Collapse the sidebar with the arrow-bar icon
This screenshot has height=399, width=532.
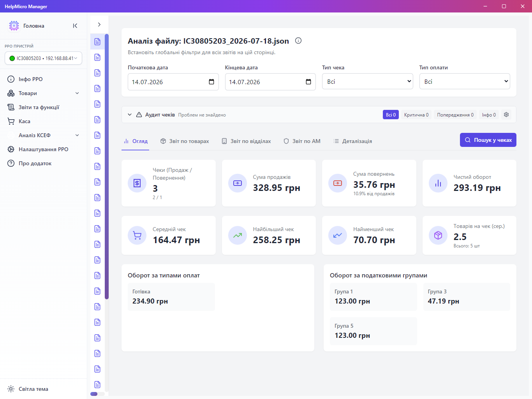(75, 26)
